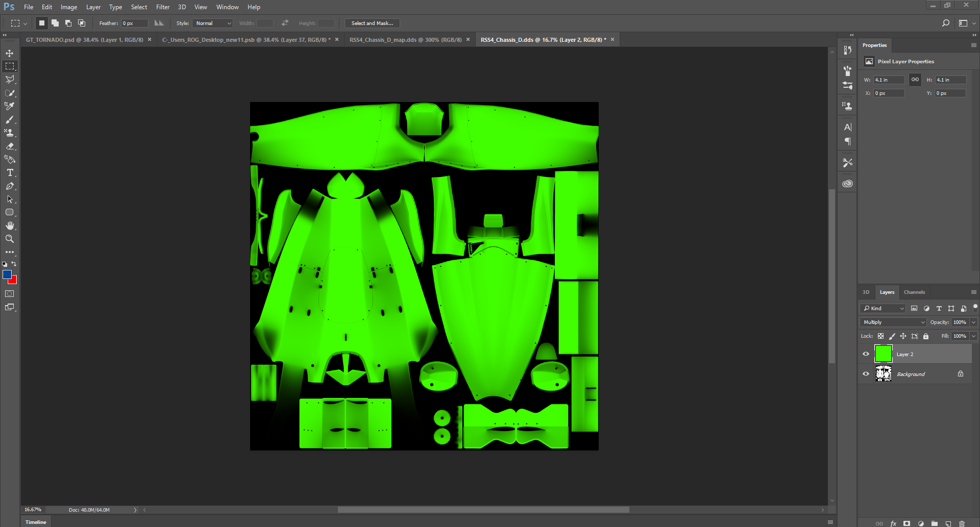This screenshot has width=980, height=527.
Task: Toggle pixel layer filter
Action: [x=914, y=308]
